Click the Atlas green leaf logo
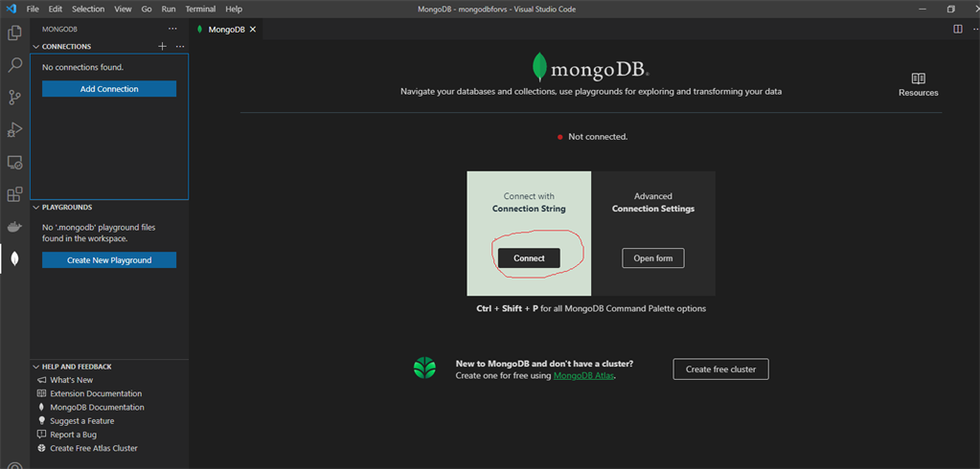The height and width of the screenshot is (469, 980). tap(424, 368)
